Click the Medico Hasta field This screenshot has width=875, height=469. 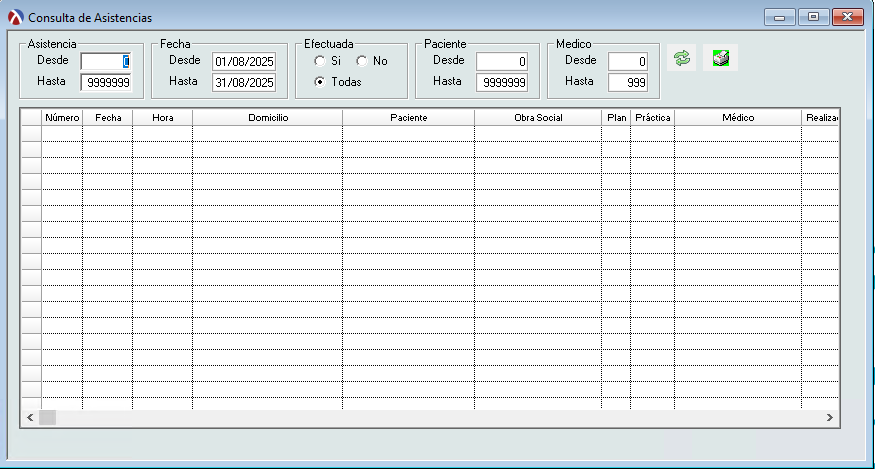pos(628,82)
